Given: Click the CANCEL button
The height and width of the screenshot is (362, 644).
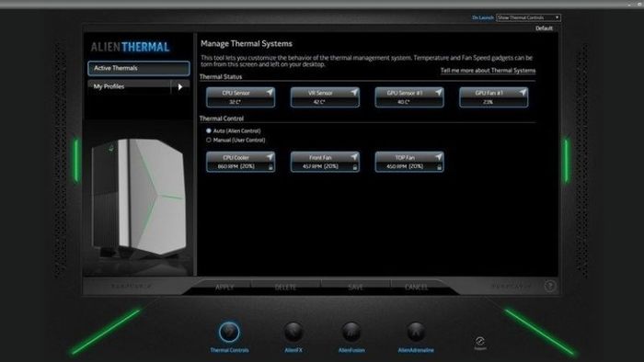Looking at the screenshot, I should click(x=416, y=287).
